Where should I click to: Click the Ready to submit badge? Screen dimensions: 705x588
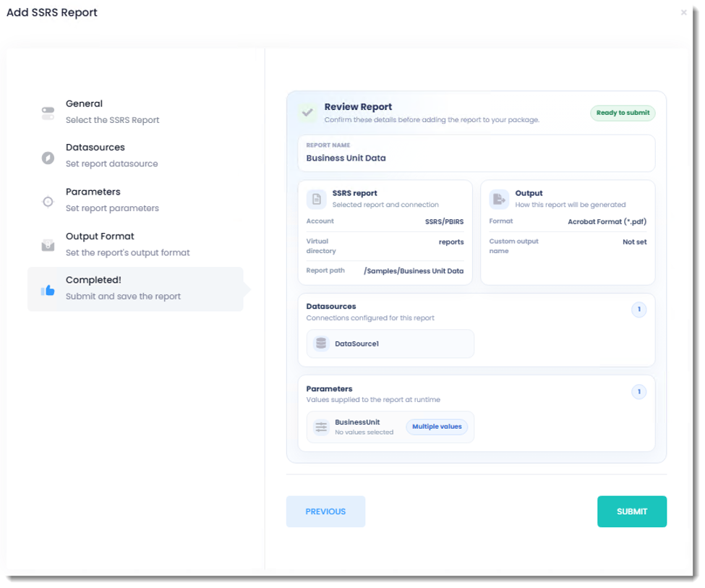coord(623,113)
